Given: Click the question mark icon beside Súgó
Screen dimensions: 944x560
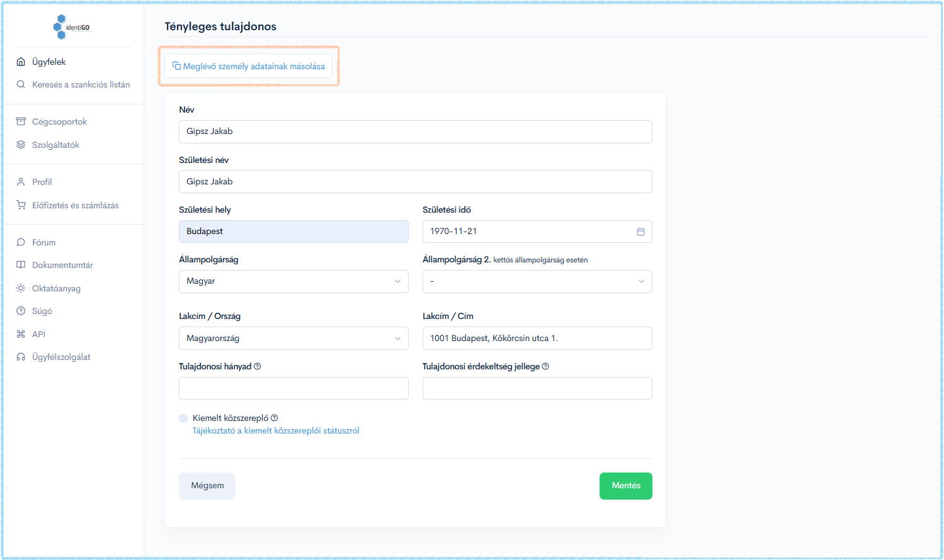Looking at the screenshot, I should [21, 311].
